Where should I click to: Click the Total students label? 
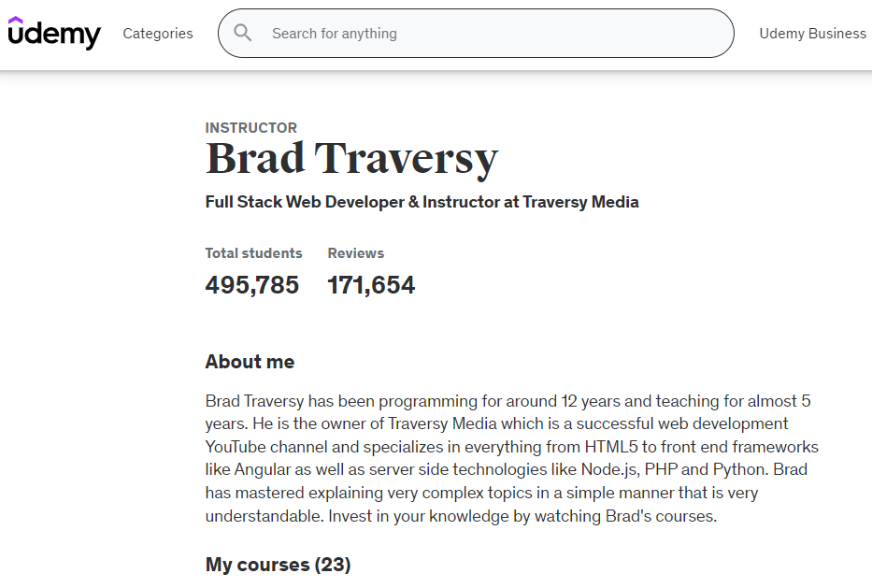253,253
